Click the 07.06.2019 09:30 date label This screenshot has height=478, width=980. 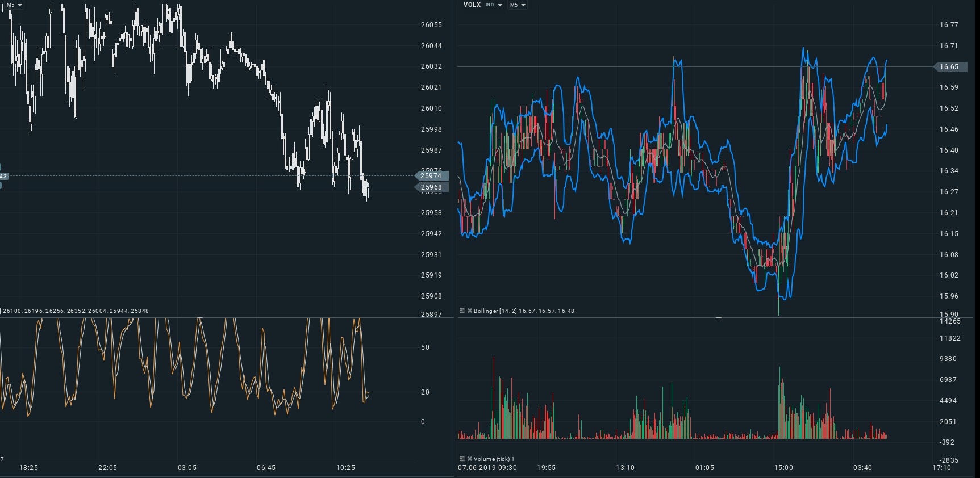(x=487, y=468)
